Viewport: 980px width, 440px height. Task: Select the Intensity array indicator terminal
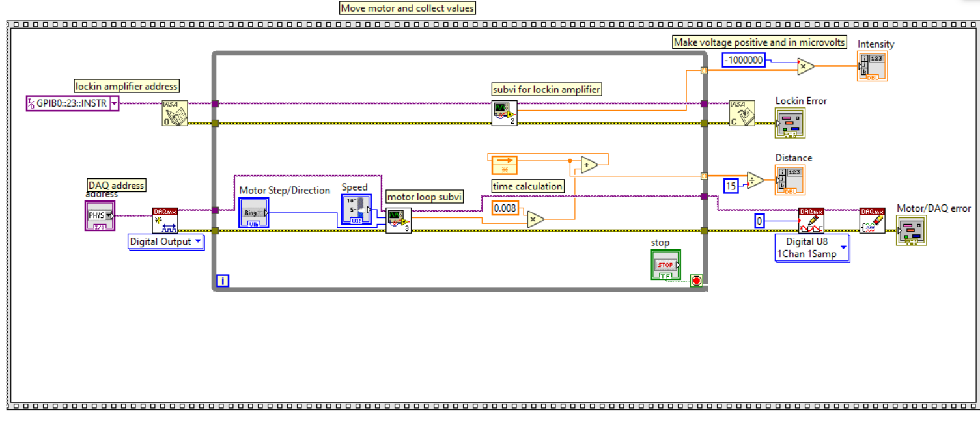point(872,66)
